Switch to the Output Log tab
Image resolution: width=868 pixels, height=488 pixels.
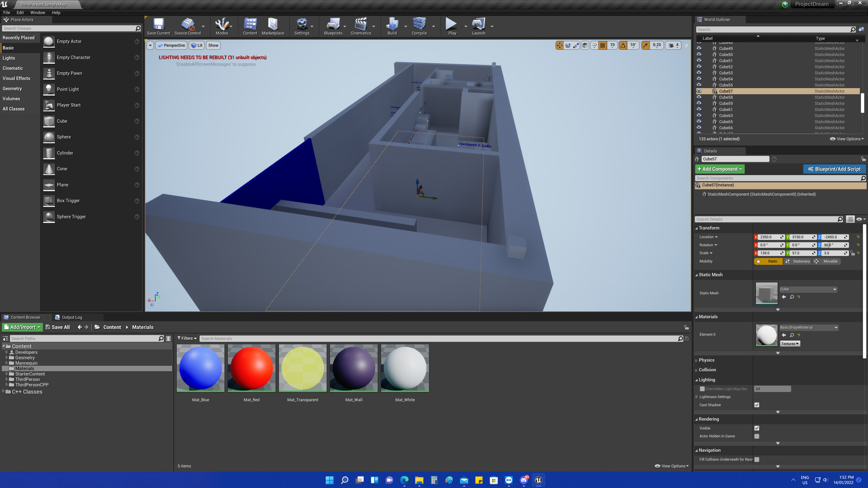[x=71, y=317]
